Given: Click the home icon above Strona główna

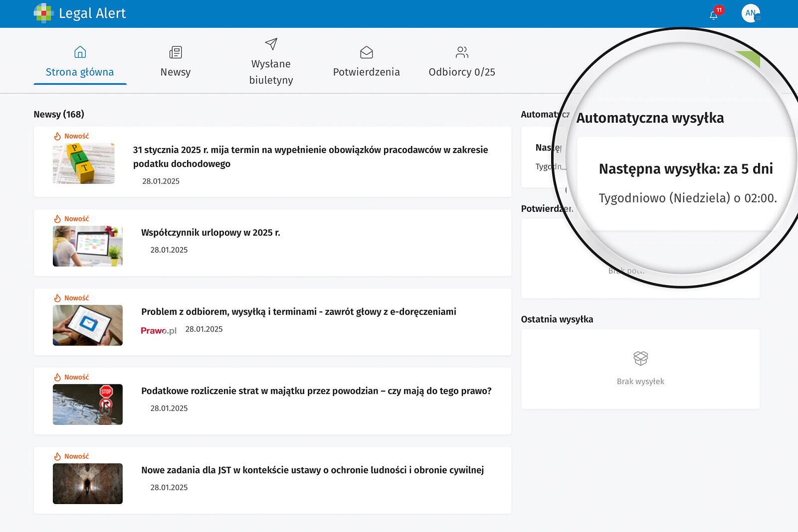Looking at the screenshot, I should tap(80, 52).
